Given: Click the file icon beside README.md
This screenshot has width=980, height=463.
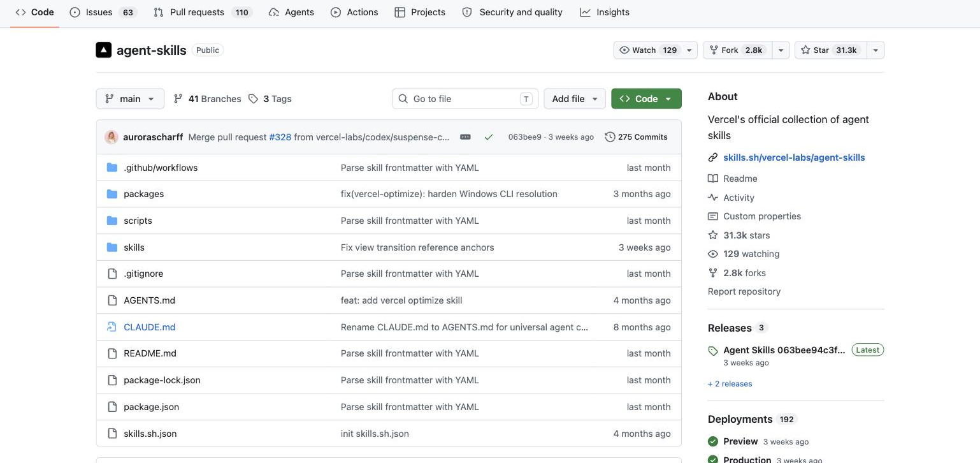Looking at the screenshot, I should 112,353.
